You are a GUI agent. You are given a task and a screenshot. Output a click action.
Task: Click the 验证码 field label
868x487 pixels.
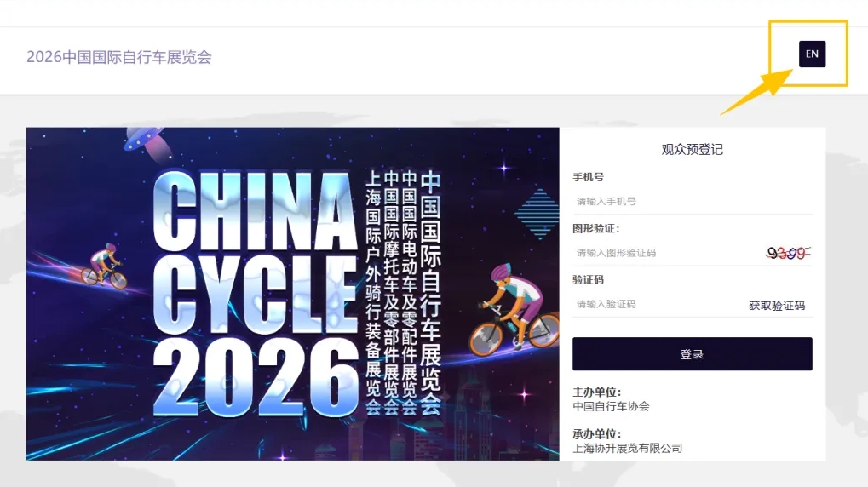pos(588,280)
